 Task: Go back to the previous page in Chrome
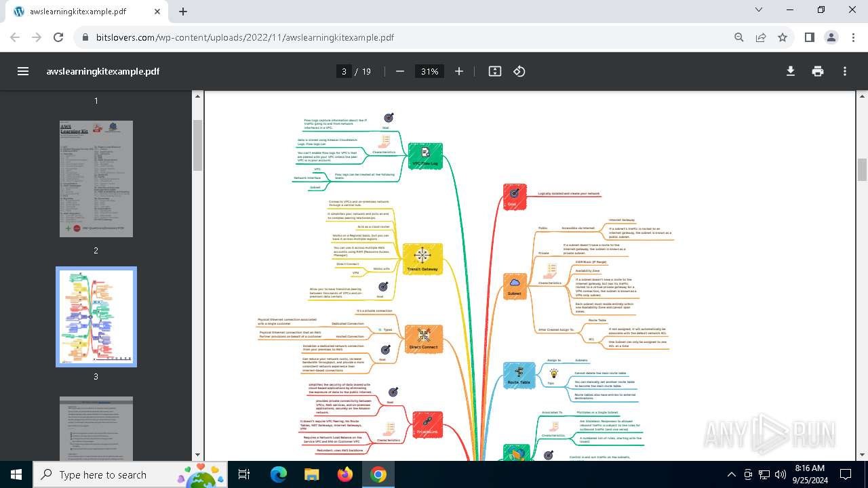[x=15, y=37]
